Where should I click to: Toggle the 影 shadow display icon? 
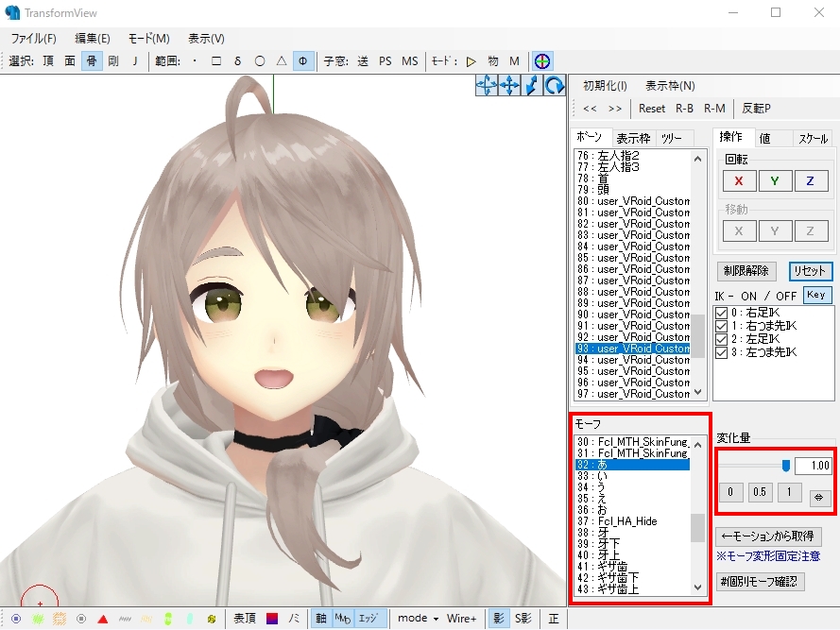coord(497,618)
